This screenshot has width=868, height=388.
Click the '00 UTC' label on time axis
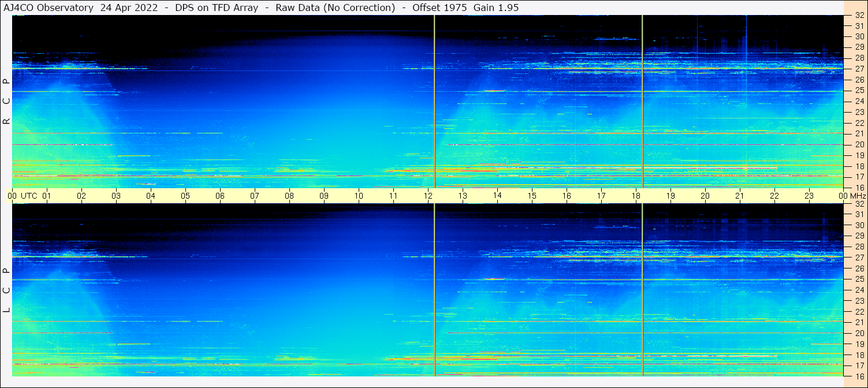pos(23,196)
